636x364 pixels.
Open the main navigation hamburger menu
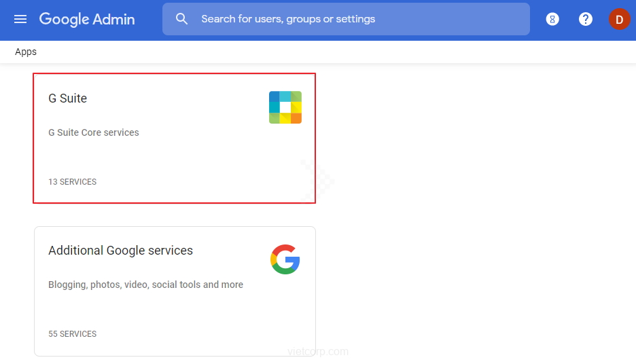tap(20, 19)
